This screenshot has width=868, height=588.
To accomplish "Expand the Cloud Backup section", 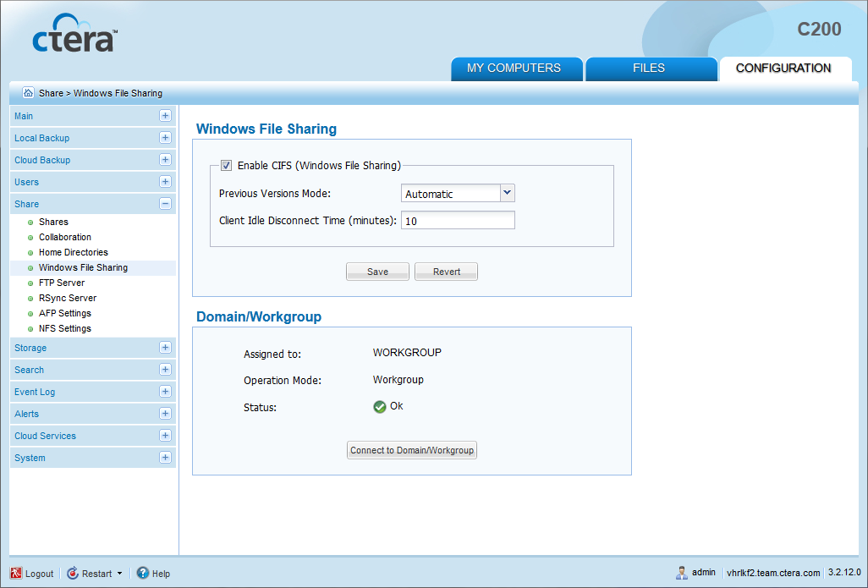I will [x=165, y=159].
